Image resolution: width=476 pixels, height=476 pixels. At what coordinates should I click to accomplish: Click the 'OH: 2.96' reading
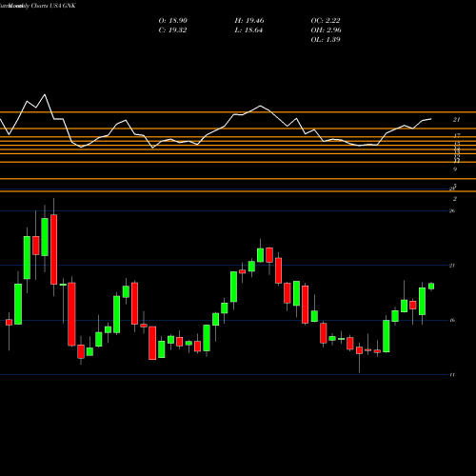pyautogui.click(x=327, y=30)
